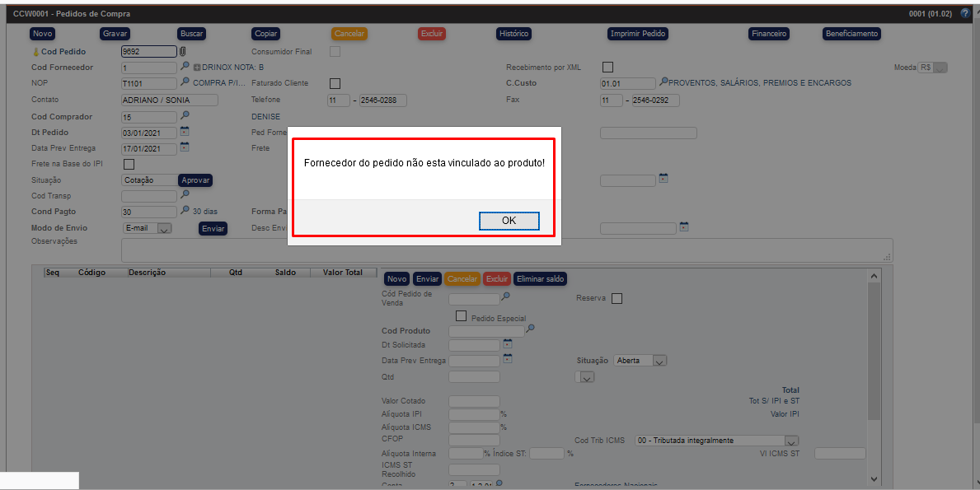
Task: Open the Cod Produto lookup magnifier
Action: (531, 328)
